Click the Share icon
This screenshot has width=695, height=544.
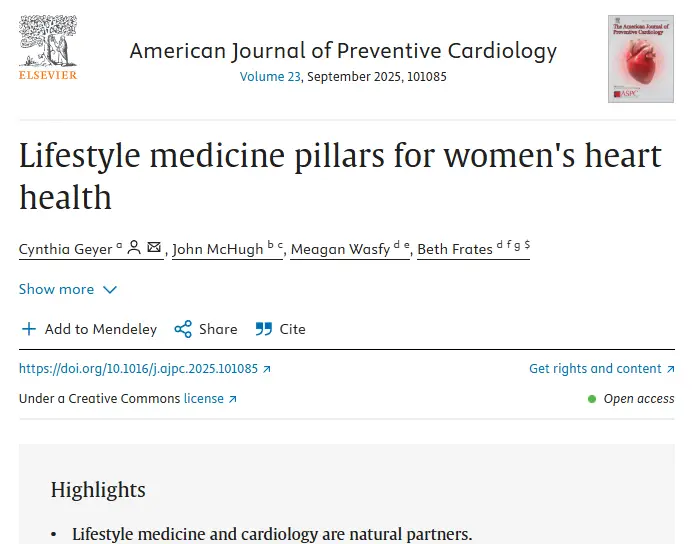[x=183, y=329]
